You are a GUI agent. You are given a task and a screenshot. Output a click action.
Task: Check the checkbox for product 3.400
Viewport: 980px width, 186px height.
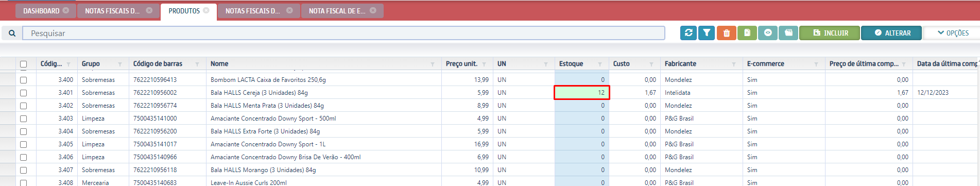pyautogui.click(x=23, y=80)
